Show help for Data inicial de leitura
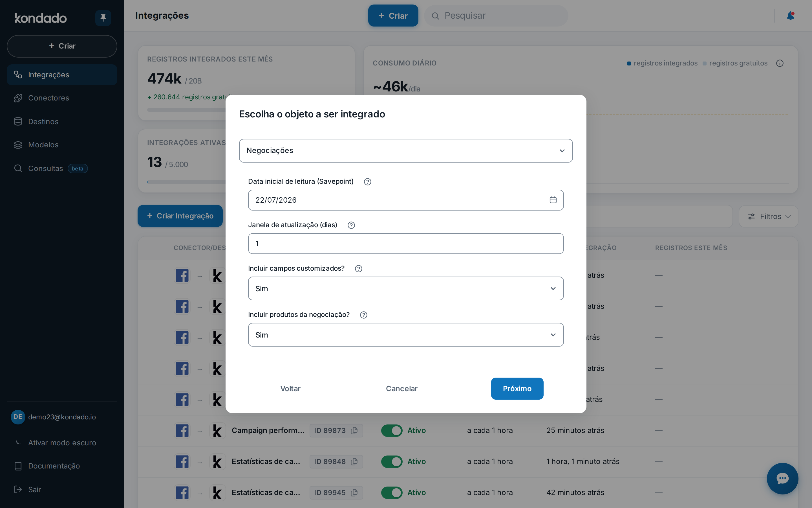This screenshot has height=508, width=812. click(x=367, y=182)
